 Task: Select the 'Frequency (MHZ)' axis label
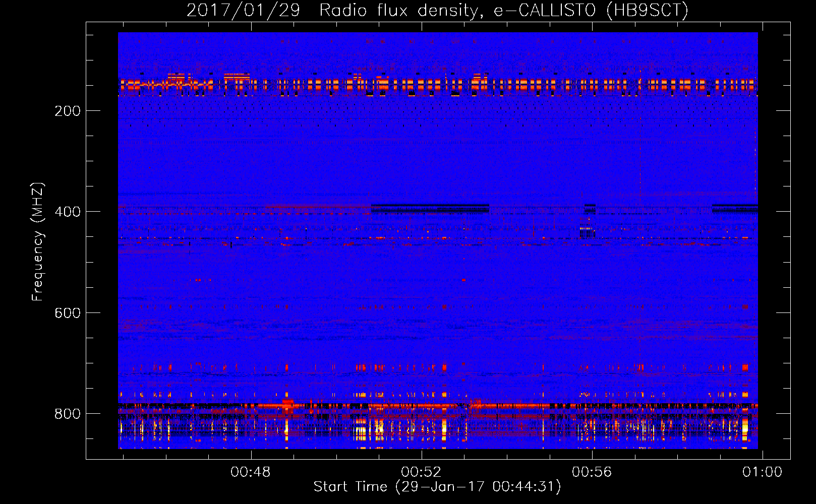click(x=38, y=242)
